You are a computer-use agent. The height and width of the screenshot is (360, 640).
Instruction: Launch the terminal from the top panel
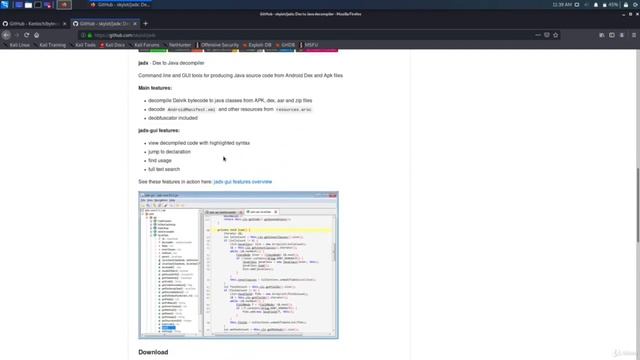38,5
